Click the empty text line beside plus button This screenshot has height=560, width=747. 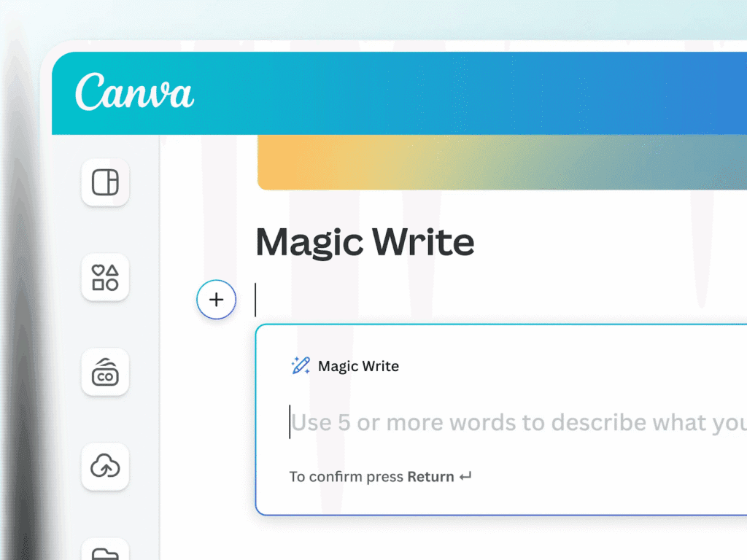pyautogui.click(x=500, y=300)
